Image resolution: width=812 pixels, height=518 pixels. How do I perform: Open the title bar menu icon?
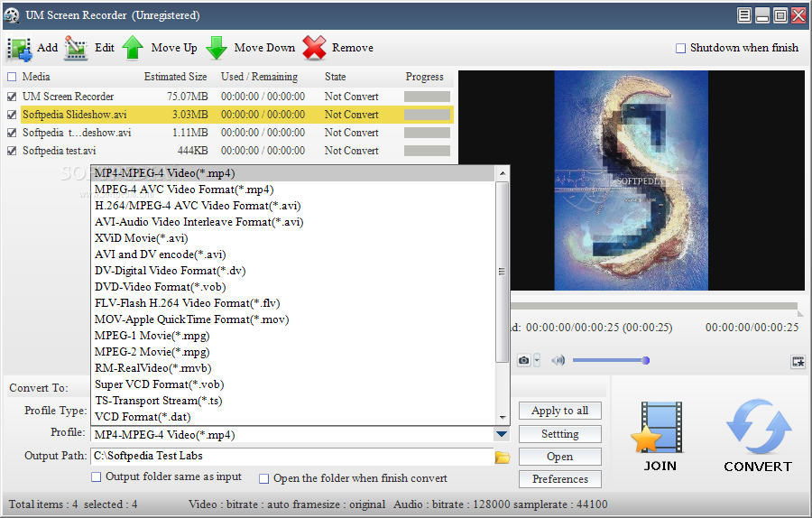[743, 15]
